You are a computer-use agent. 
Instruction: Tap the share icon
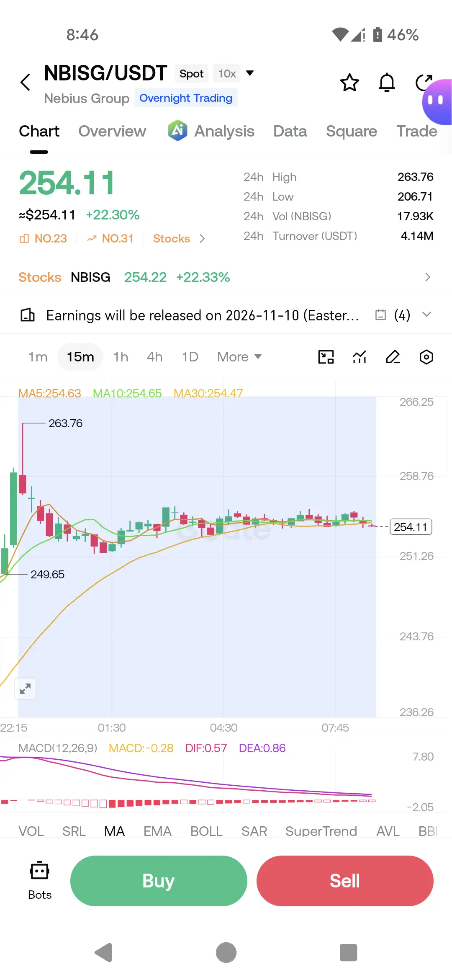click(x=424, y=83)
